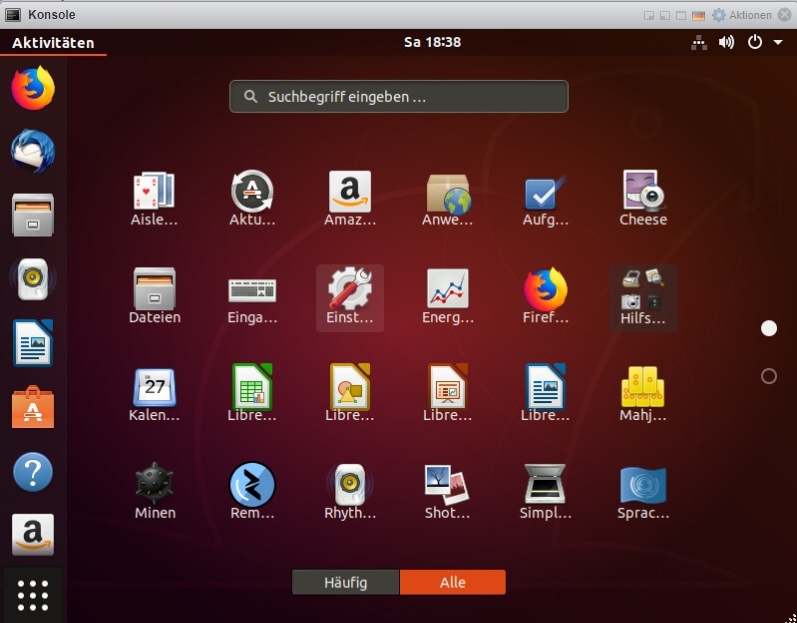Launch Rhythmbox from the dock
Image resolution: width=797 pixels, height=623 pixels.
click(x=33, y=279)
